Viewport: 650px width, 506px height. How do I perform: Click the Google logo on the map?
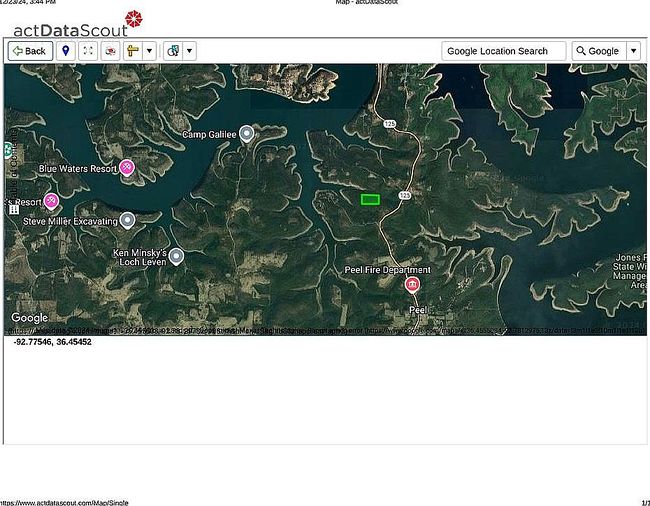(x=29, y=318)
